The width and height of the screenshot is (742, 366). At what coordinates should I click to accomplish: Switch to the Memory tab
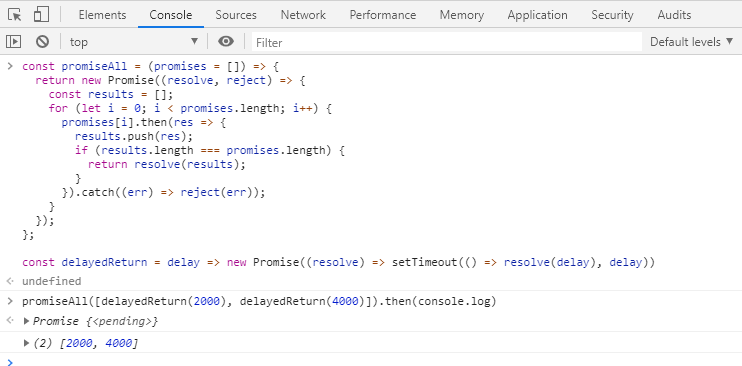click(462, 15)
